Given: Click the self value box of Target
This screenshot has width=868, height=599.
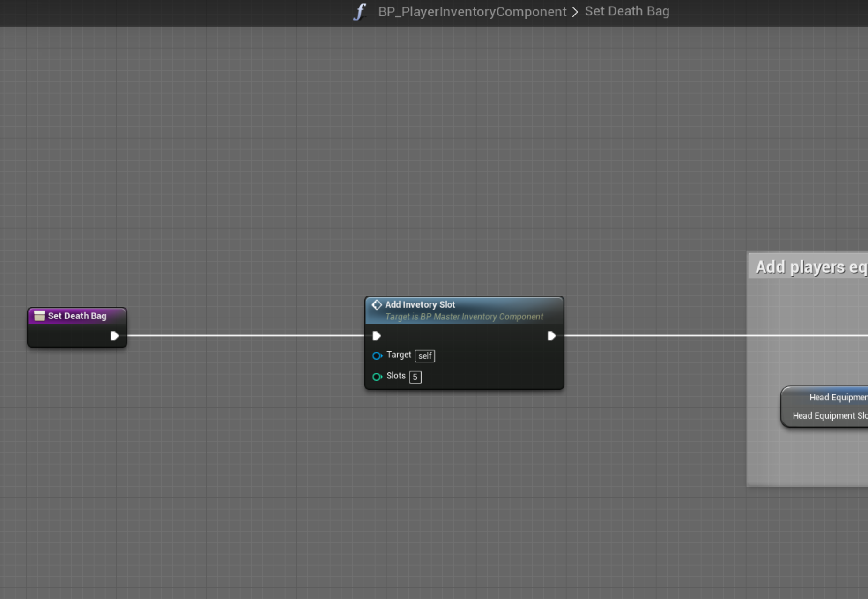Looking at the screenshot, I should coord(425,356).
